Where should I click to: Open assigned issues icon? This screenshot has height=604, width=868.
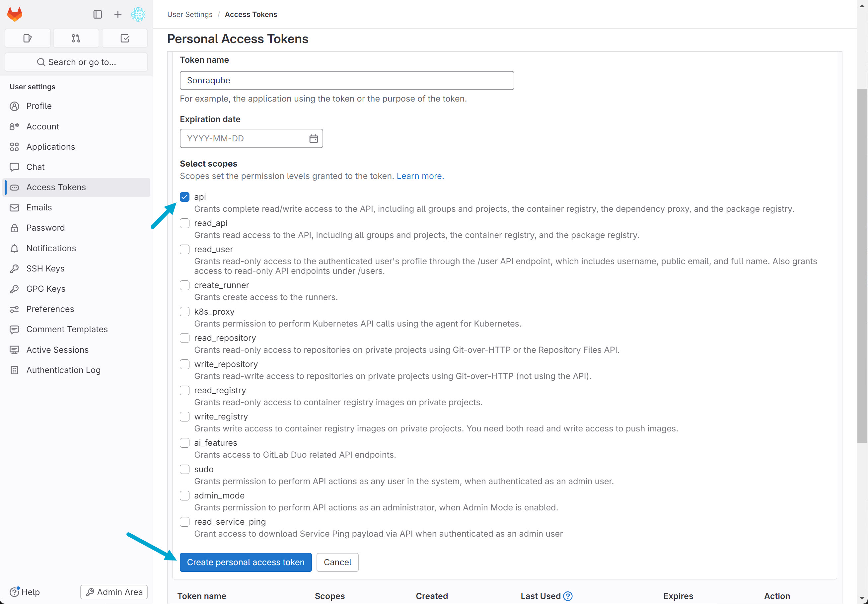(27, 38)
